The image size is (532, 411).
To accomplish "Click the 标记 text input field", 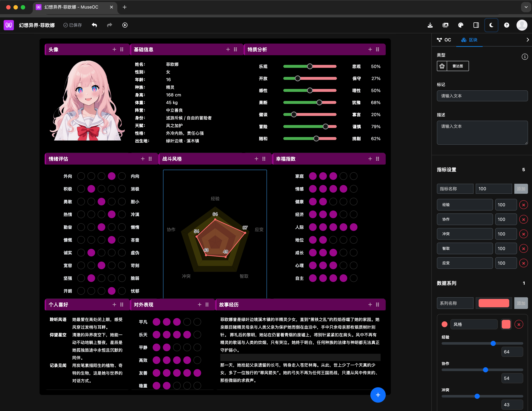I will coord(482,96).
